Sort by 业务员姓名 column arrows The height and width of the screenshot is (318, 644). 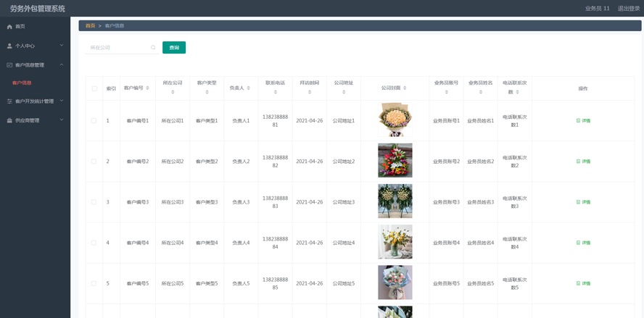click(481, 92)
